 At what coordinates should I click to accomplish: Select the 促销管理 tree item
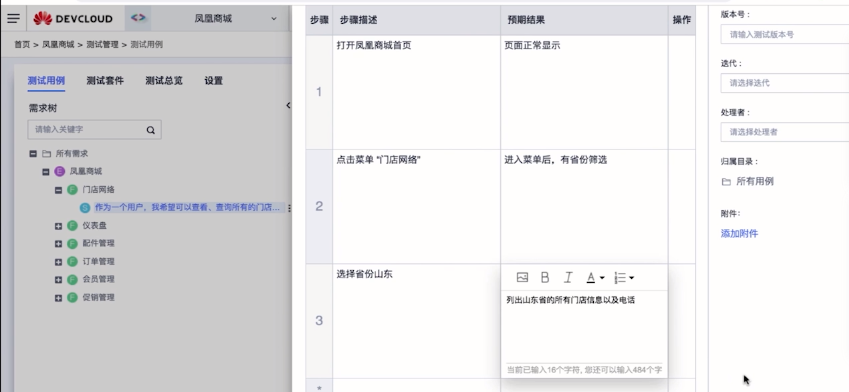[x=99, y=297]
